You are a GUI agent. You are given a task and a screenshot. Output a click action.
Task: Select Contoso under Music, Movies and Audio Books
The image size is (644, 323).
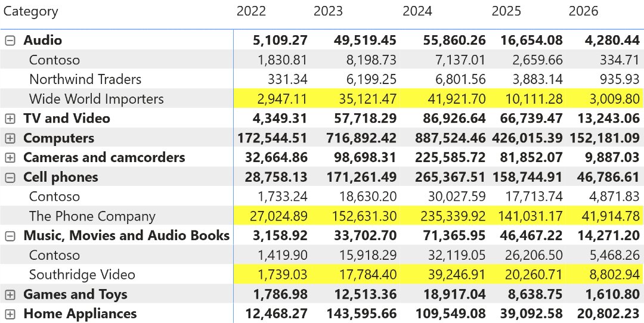coord(55,255)
